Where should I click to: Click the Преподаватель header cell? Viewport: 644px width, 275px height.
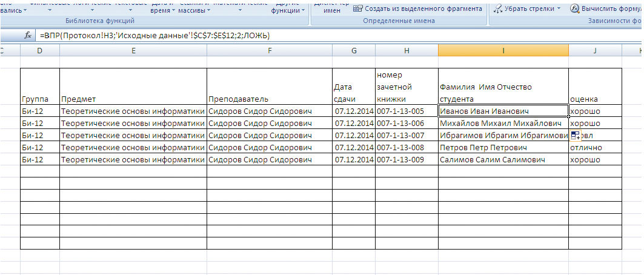click(x=270, y=86)
